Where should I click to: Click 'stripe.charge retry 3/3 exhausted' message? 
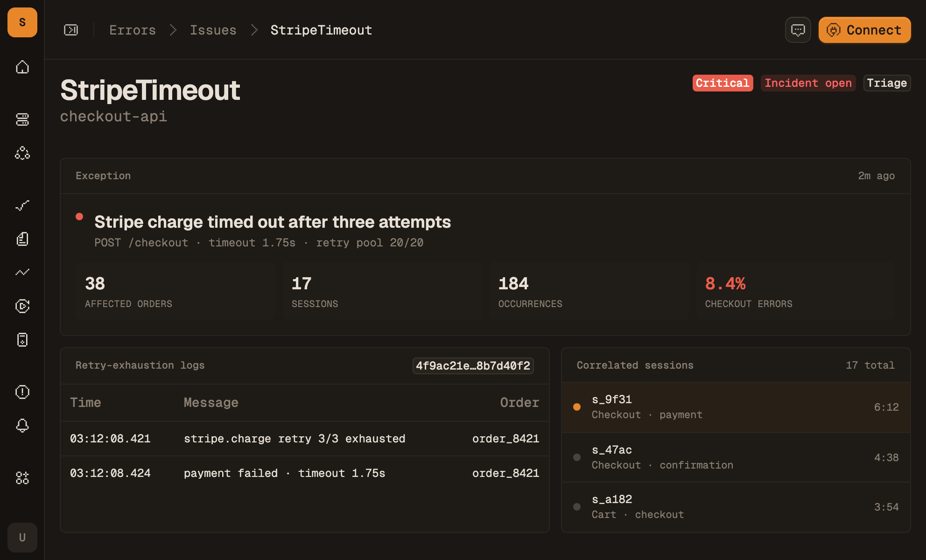(295, 439)
